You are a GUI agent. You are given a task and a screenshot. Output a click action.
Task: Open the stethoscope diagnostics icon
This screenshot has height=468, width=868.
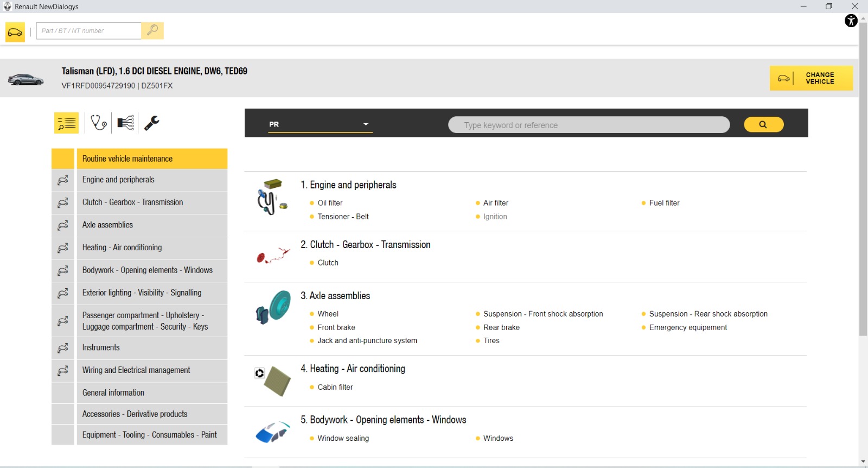click(99, 123)
